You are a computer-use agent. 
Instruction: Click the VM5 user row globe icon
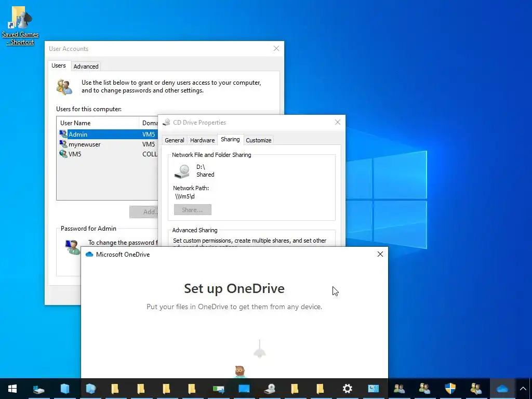tap(63, 154)
